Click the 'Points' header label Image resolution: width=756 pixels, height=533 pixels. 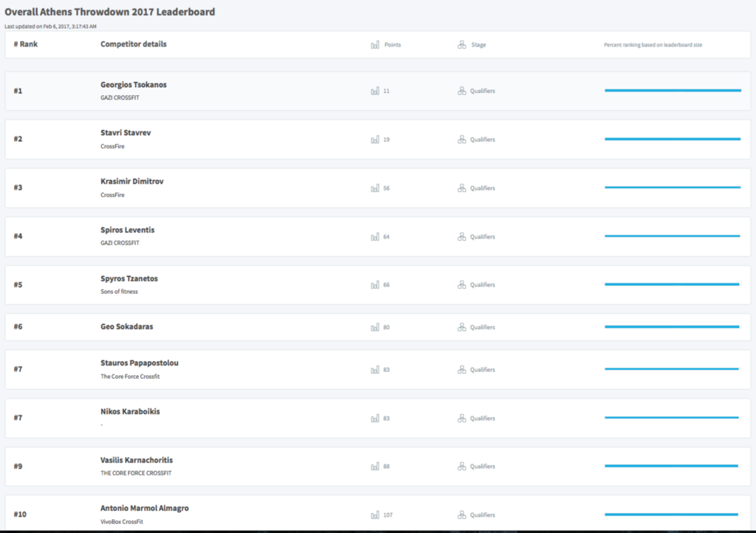pyautogui.click(x=393, y=45)
